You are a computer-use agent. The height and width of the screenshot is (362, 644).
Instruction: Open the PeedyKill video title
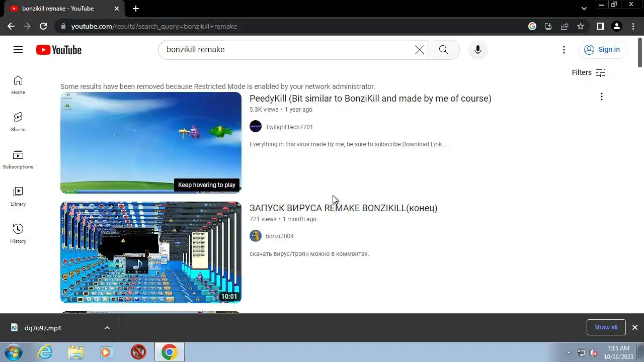click(370, 99)
